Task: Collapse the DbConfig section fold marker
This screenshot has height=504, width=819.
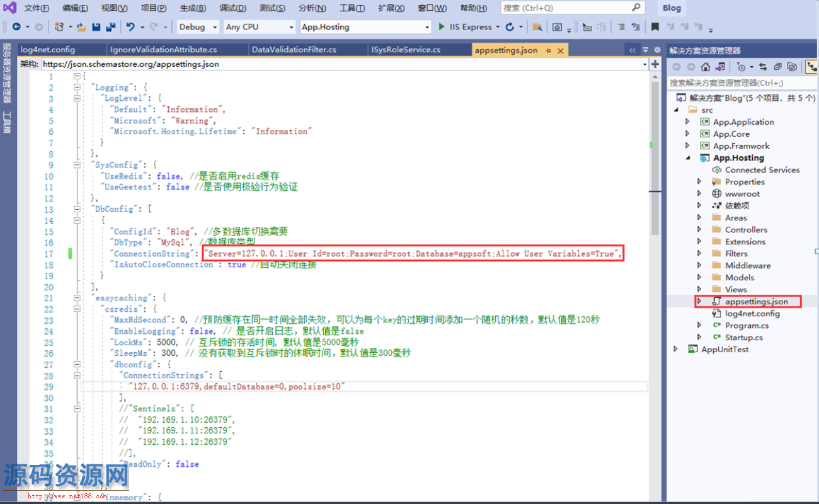Action: (77, 210)
